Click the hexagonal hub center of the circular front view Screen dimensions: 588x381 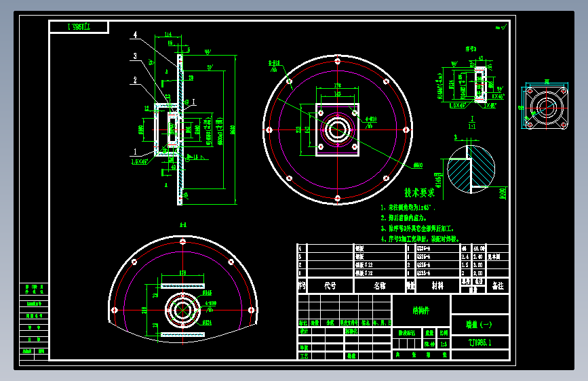coord(338,129)
